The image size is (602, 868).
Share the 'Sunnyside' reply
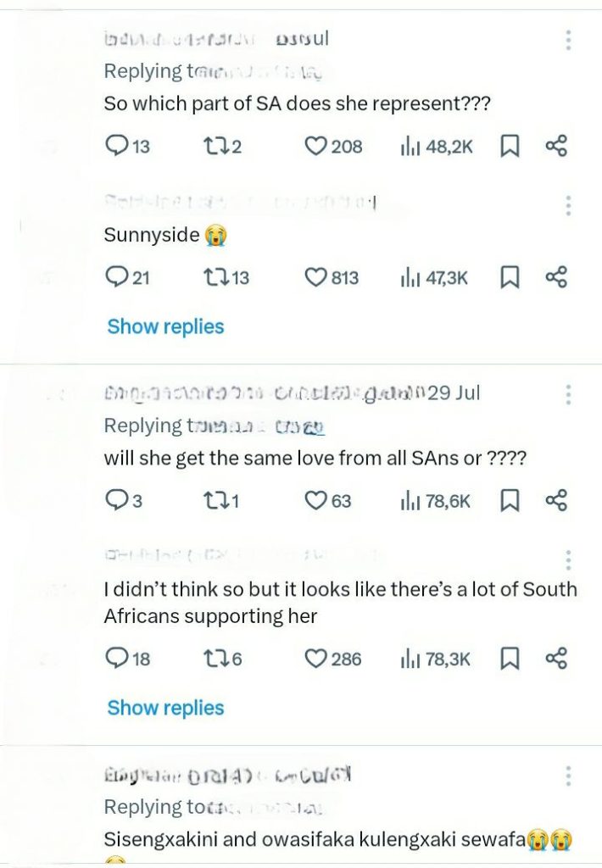tap(556, 277)
